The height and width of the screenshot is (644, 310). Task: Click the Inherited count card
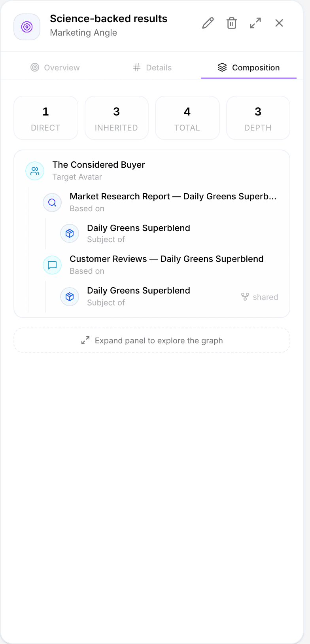(x=117, y=118)
